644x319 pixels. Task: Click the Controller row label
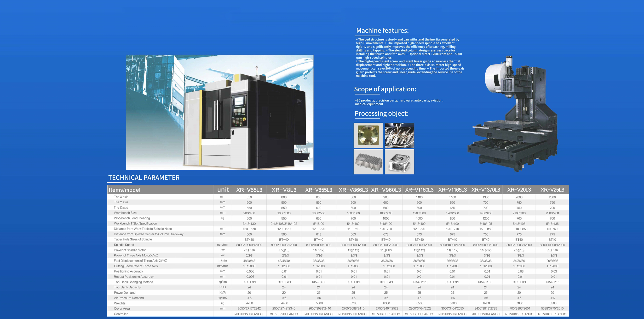point(121,314)
